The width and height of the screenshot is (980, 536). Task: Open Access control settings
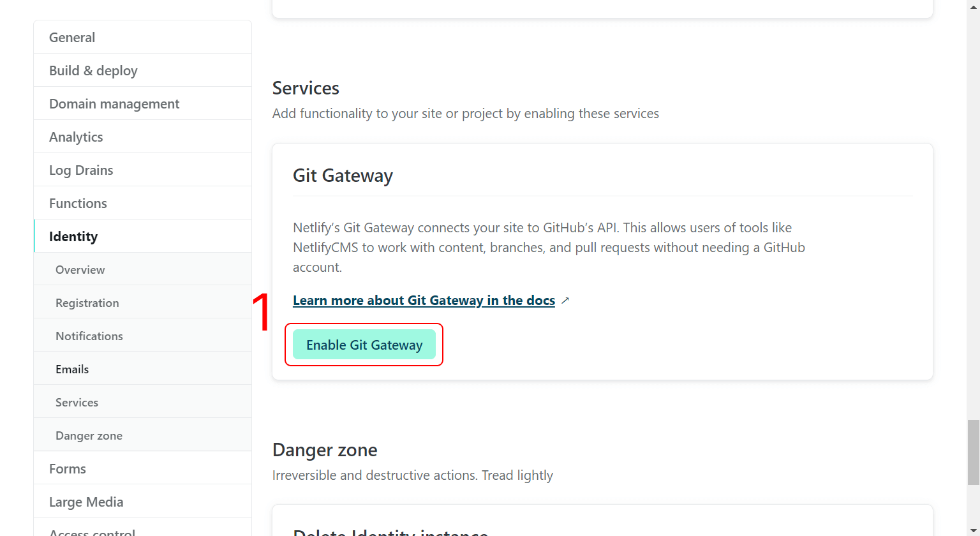pyautogui.click(x=93, y=532)
